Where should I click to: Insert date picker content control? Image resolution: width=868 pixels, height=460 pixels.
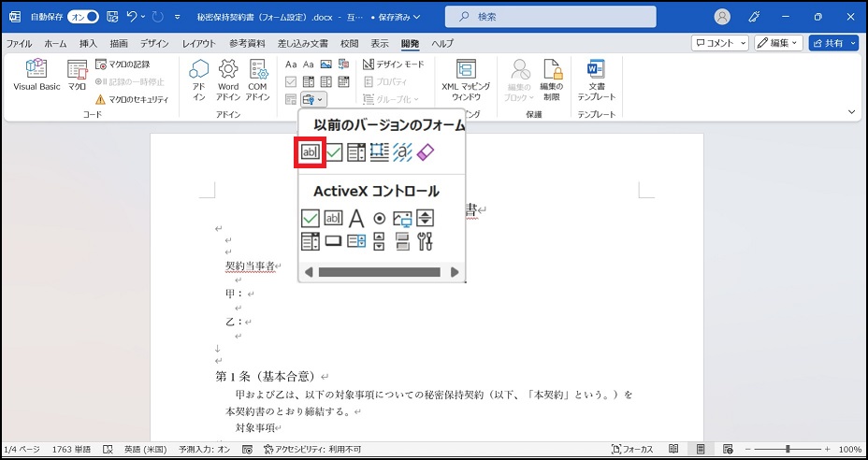point(344,81)
